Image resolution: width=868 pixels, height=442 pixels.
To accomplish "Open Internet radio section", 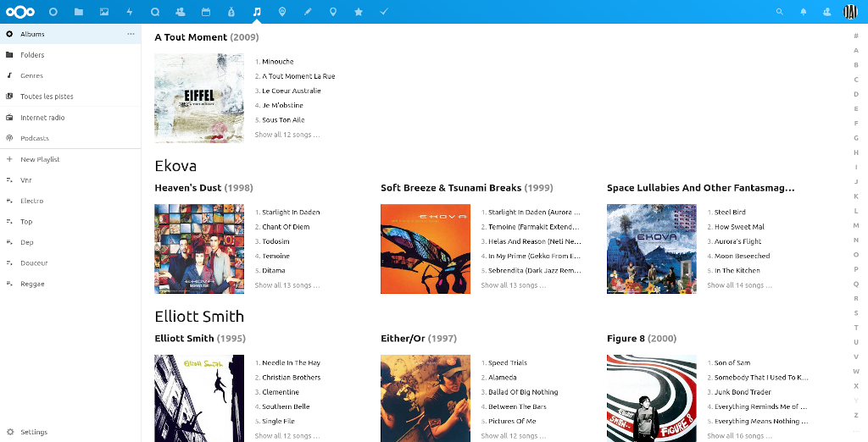I will pyautogui.click(x=70, y=118).
